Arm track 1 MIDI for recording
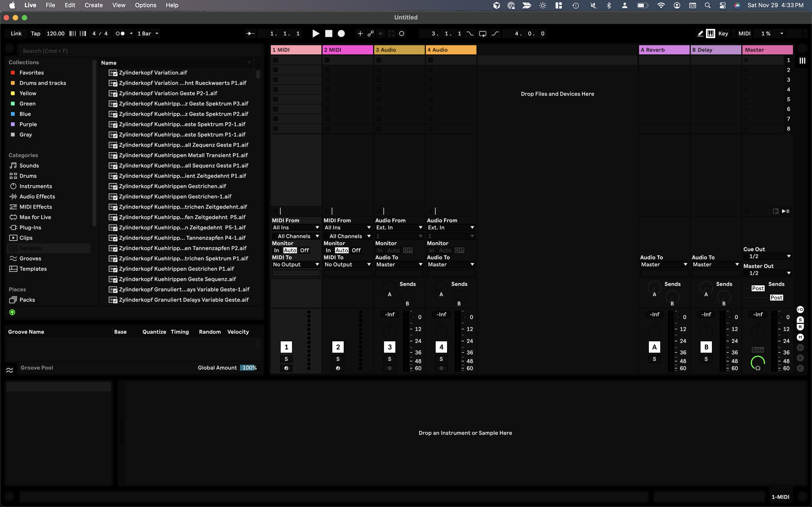Screen dimensions: 812x507 286,368
